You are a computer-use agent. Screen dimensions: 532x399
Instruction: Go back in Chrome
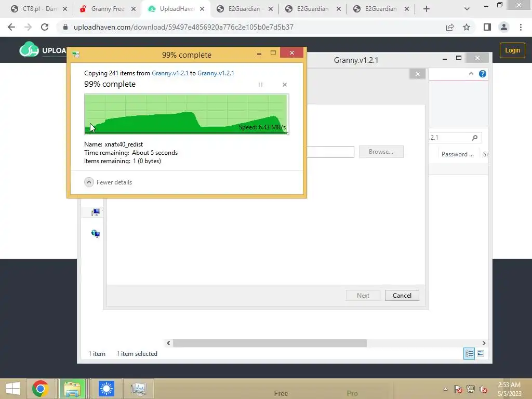pos(11,27)
